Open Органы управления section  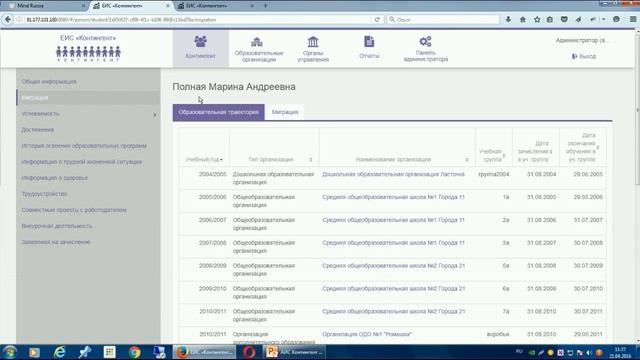pyautogui.click(x=313, y=49)
